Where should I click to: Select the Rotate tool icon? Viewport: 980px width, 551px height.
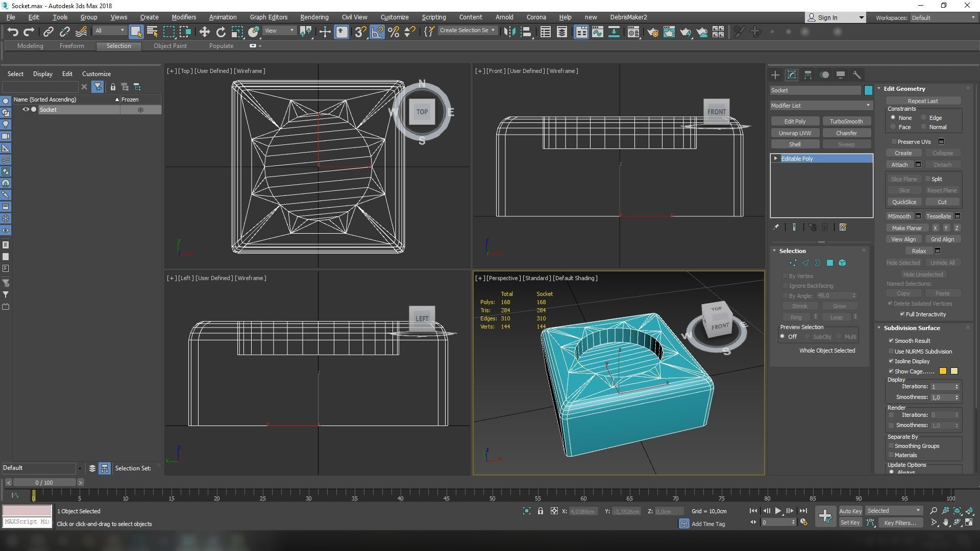point(220,32)
